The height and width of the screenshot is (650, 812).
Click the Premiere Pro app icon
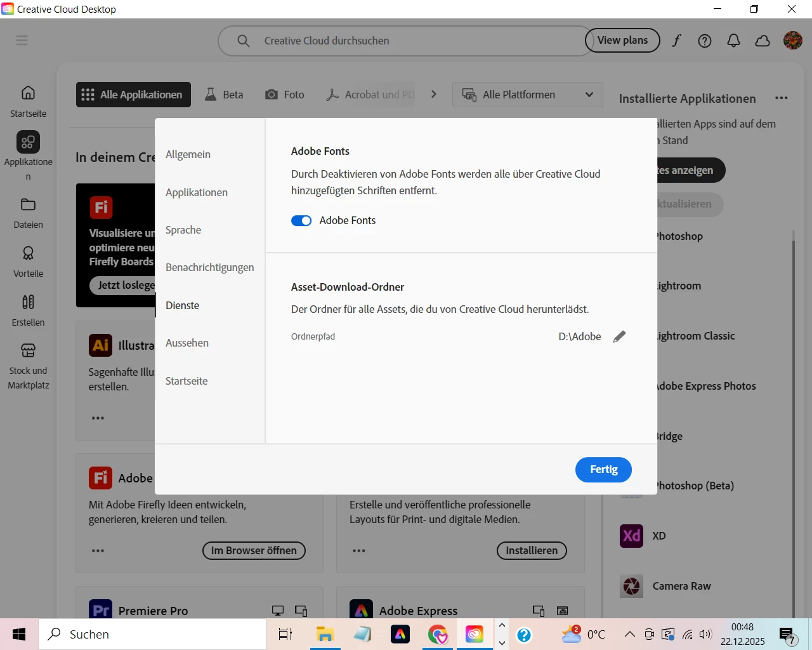tap(100, 609)
